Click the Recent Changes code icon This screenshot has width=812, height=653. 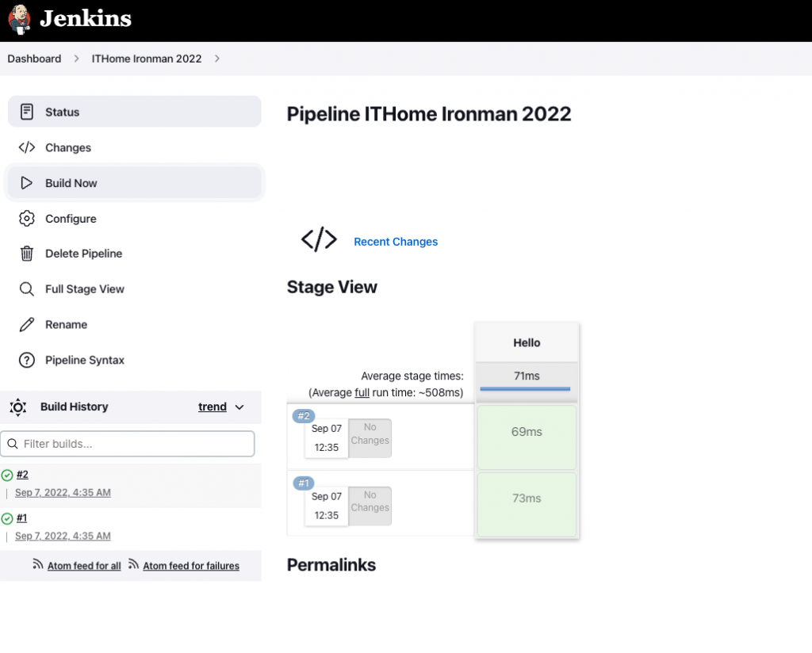(x=319, y=240)
